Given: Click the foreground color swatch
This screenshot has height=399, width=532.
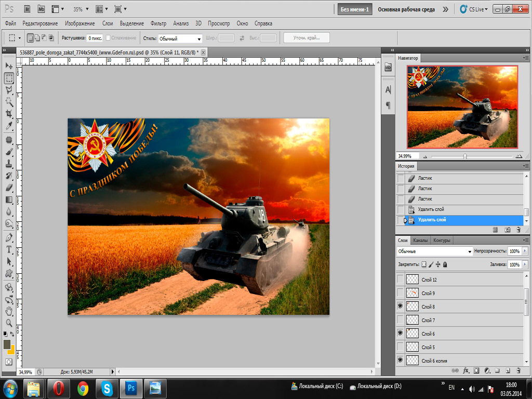Looking at the screenshot, I should pos(7,344).
